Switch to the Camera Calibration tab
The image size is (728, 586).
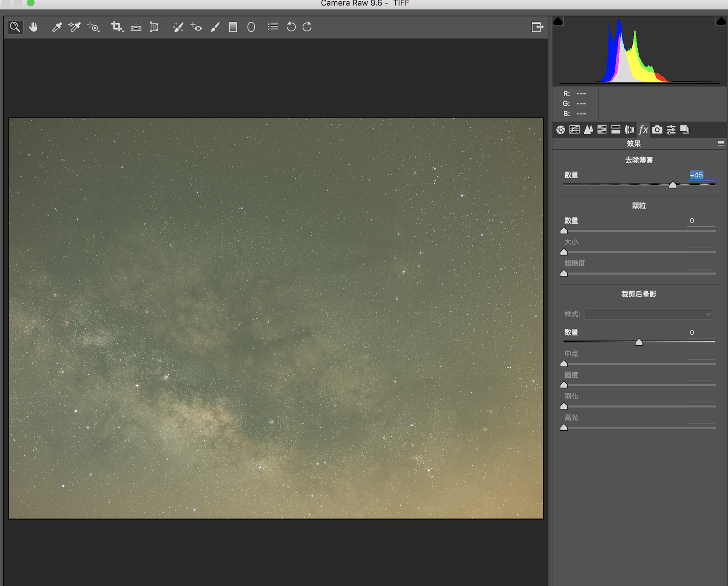657,130
